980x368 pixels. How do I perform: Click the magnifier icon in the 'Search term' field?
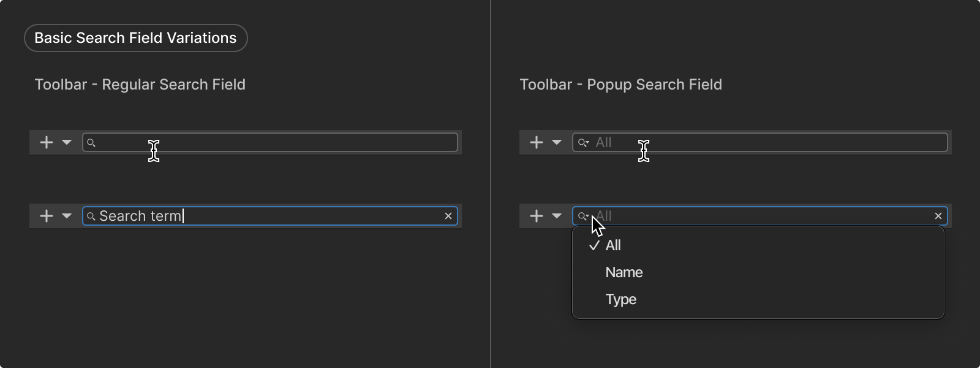(91, 217)
